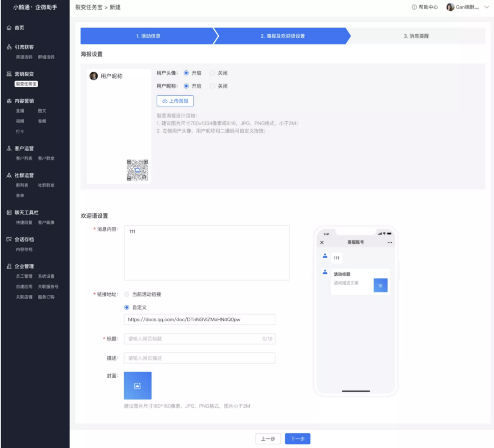
Task: Click the sender avatar beside 活动标题 card
Action: pos(325,272)
